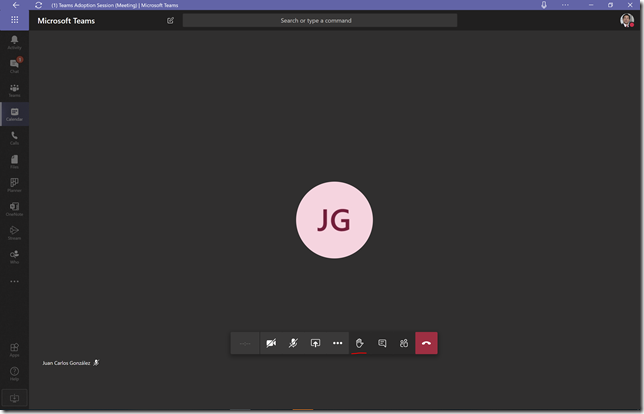Screen dimensions: 644x414
Task: Raise your hand in the meeting
Action: pos(359,343)
